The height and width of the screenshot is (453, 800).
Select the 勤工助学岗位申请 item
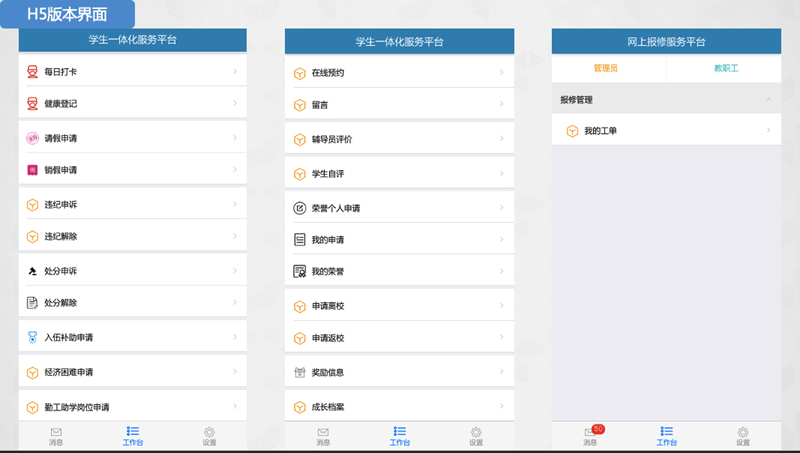coord(132,407)
